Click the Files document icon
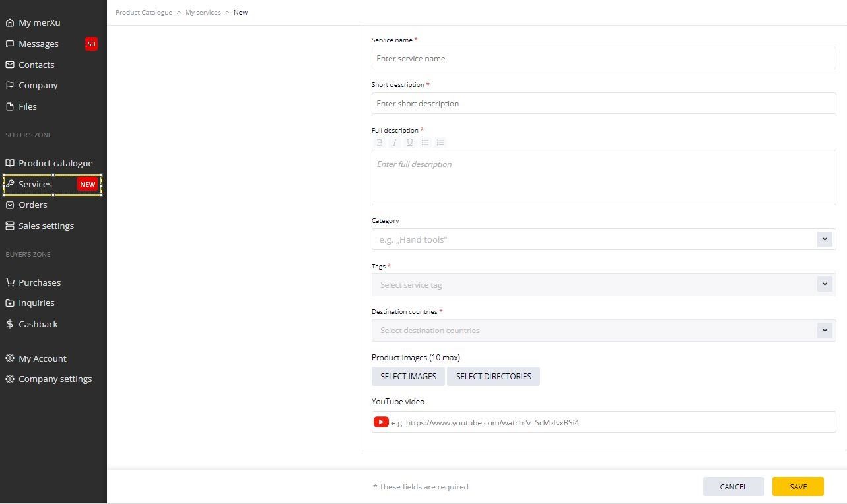 click(x=9, y=106)
